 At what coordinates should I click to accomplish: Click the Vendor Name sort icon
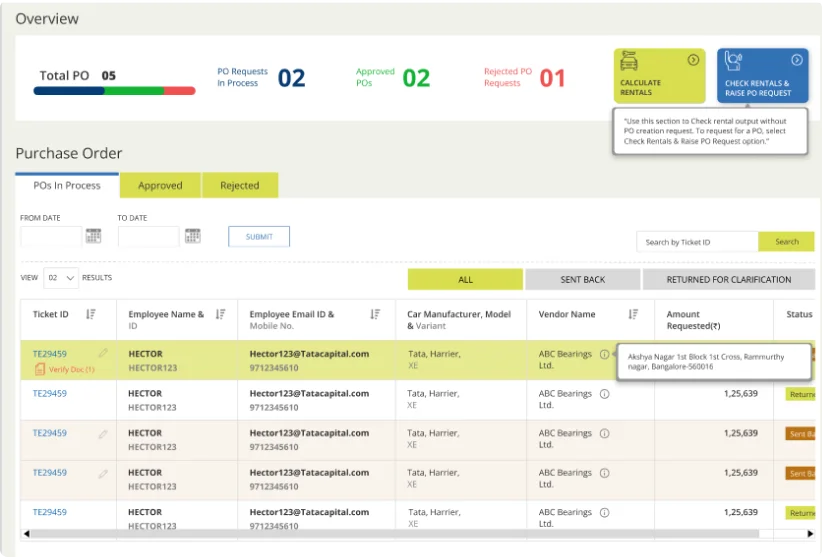pos(633,314)
